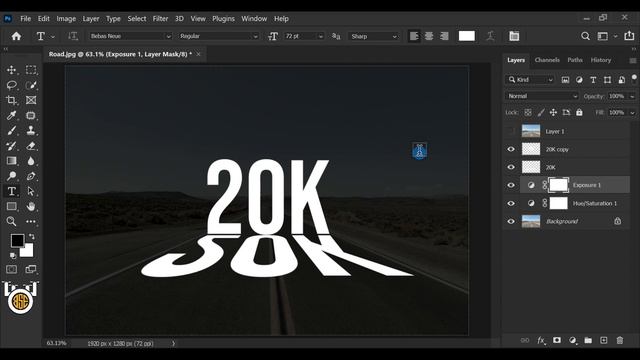The image size is (640, 360).
Task: Open the Filter menu
Action: (160, 19)
